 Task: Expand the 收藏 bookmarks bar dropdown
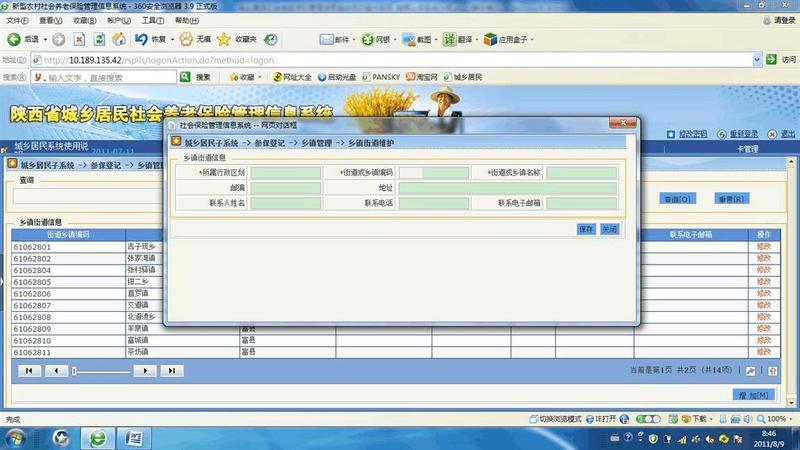point(260,77)
